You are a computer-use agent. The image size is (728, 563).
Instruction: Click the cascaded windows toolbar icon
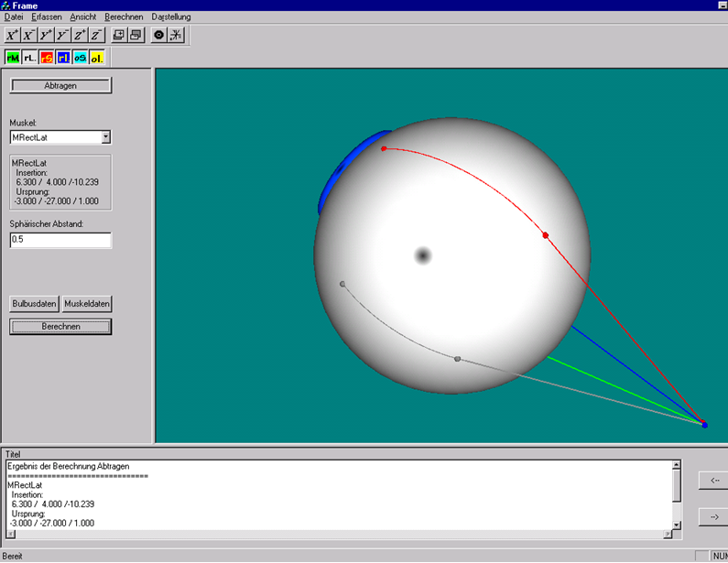tap(136, 35)
